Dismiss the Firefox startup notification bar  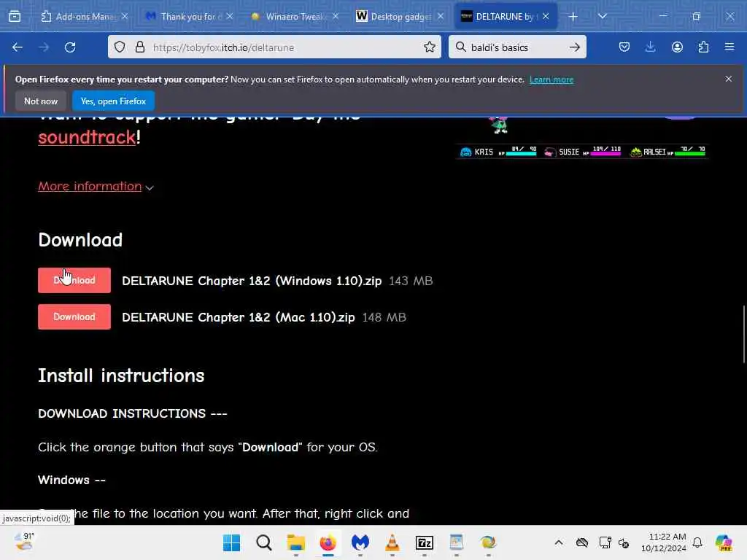pyautogui.click(x=729, y=79)
